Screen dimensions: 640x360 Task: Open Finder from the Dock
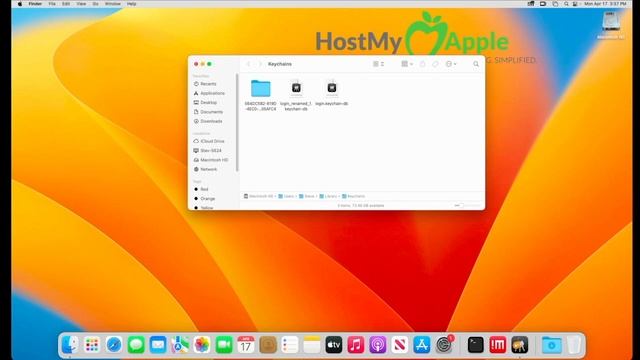point(70,345)
